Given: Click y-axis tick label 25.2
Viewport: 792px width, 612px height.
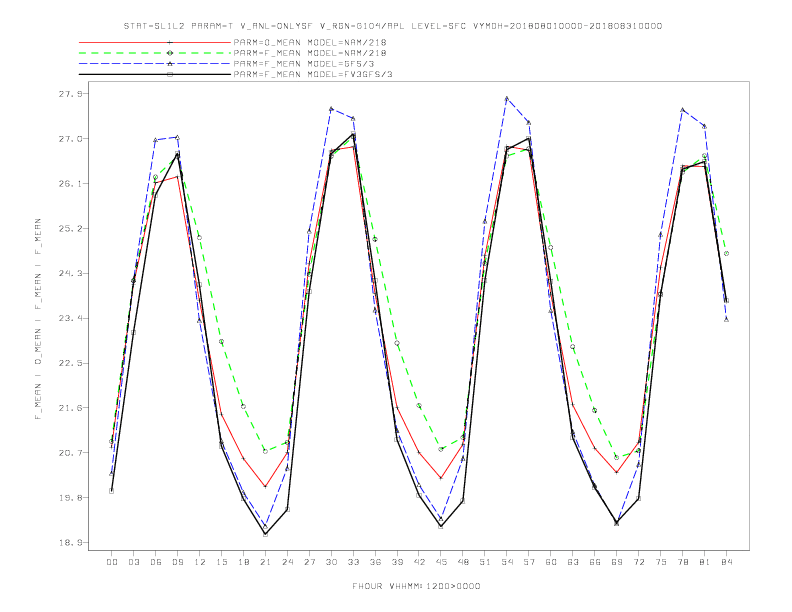Looking at the screenshot, I should coord(70,229).
